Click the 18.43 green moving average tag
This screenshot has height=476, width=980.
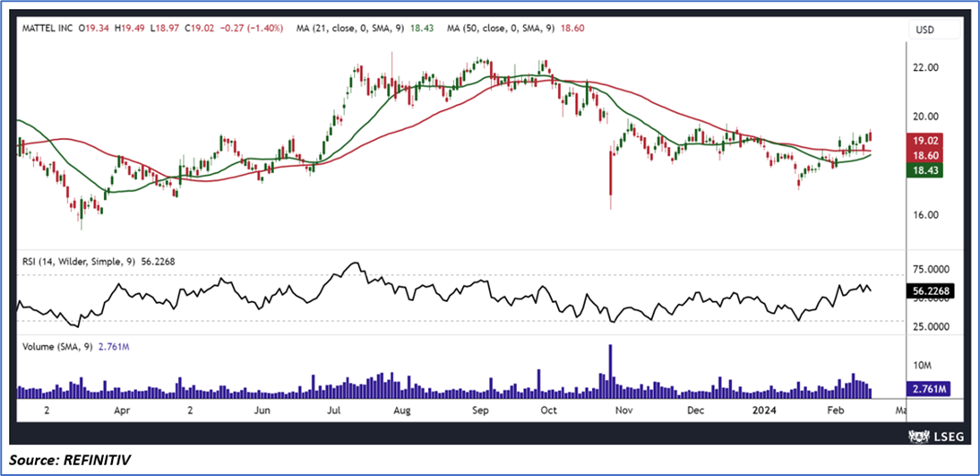tap(927, 170)
